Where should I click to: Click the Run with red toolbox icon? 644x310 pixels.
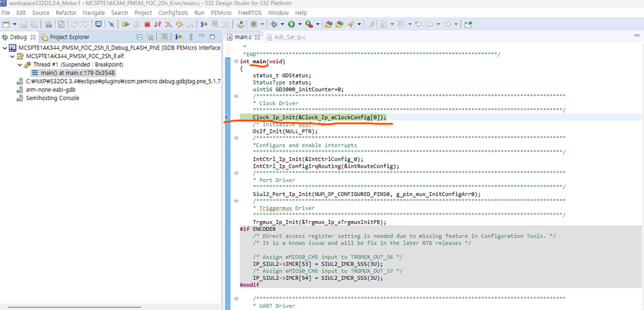tap(309, 24)
